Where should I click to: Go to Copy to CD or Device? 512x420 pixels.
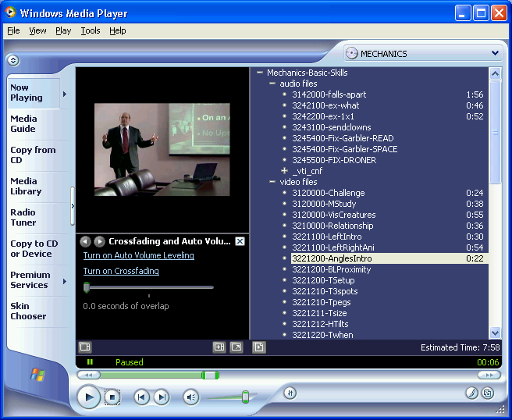[34, 249]
